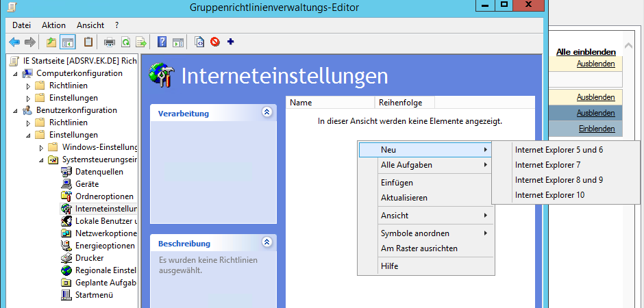The image size is (644, 308).
Task: Click the XML display toolbar icon
Action: point(199,42)
